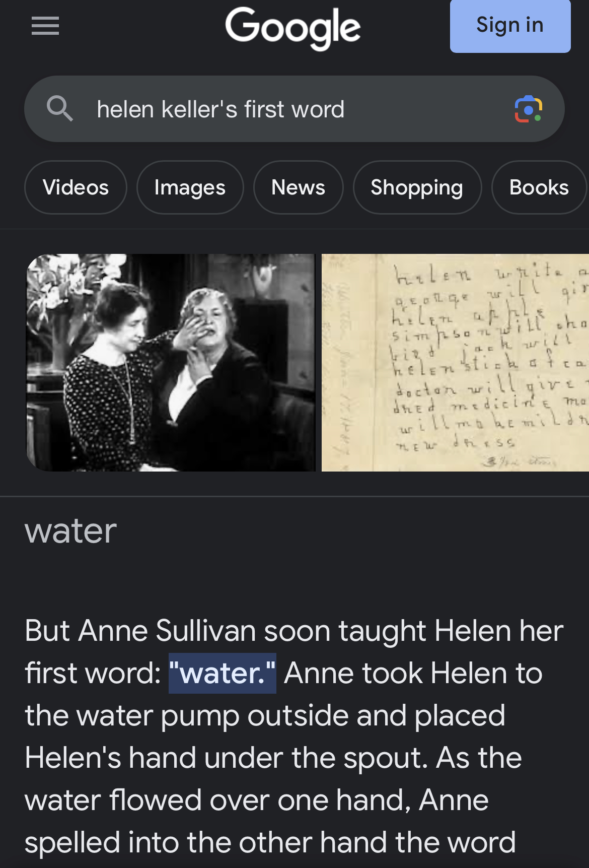The image size is (589, 868).
Task: Open the hamburger main menu
Action: [x=45, y=26]
